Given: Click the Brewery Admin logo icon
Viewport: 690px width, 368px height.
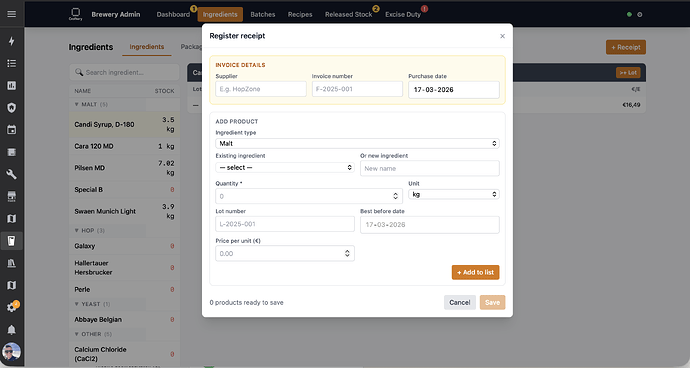Looking at the screenshot, I should pos(76,14).
